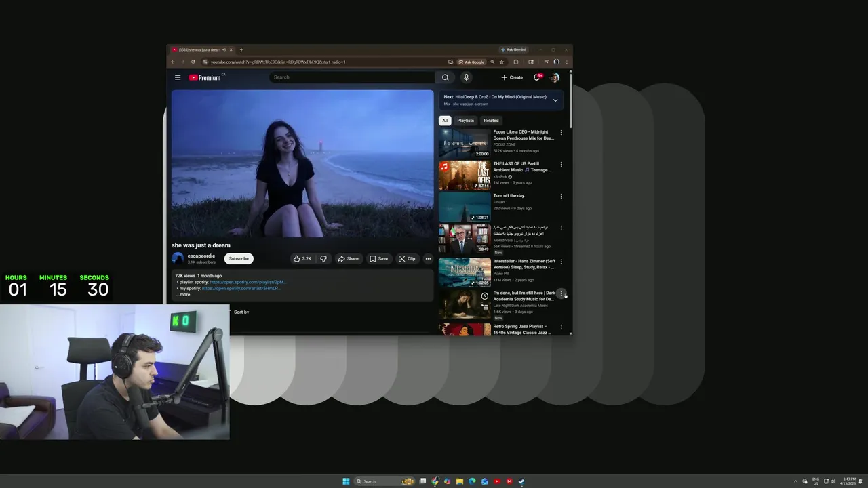Start voice search with microphone icon
The width and height of the screenshot is (868, 488).
coord(466,77)
